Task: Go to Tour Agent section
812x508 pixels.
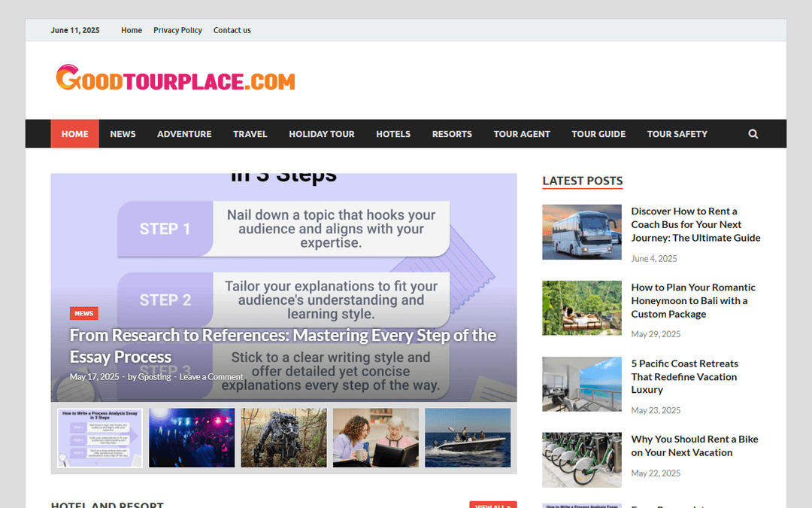Action: click(522, 134)
